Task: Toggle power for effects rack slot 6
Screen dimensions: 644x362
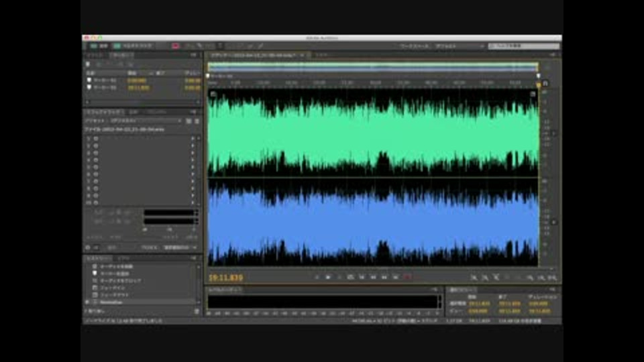Action: click(96, 174)
